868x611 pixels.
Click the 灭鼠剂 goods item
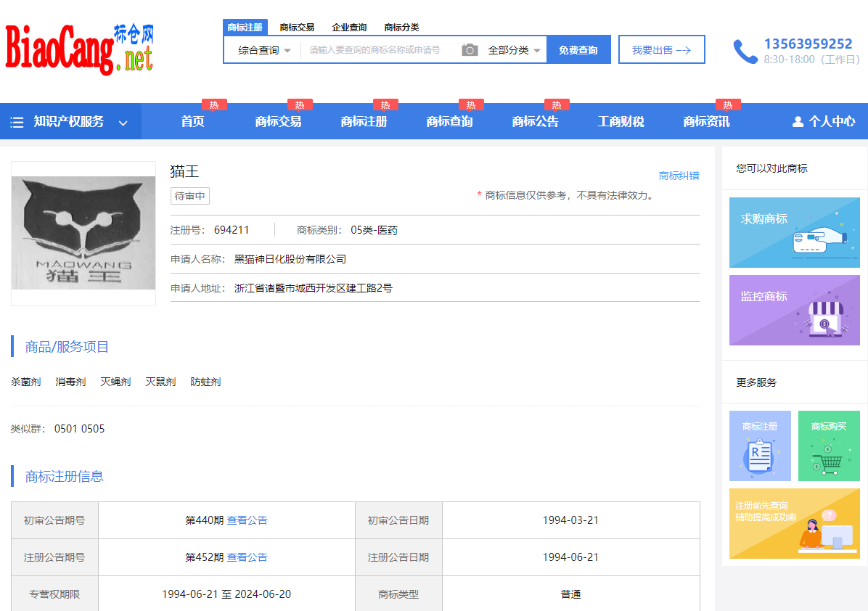(x=160, y=382)
